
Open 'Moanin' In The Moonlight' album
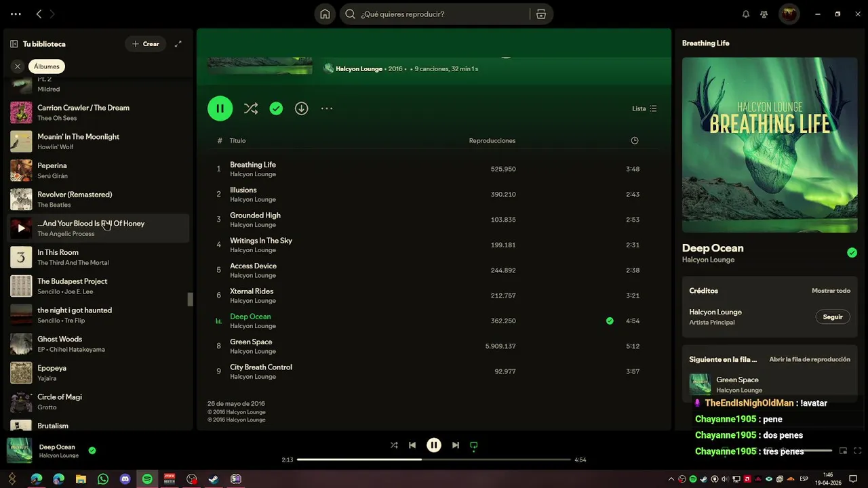98,141
